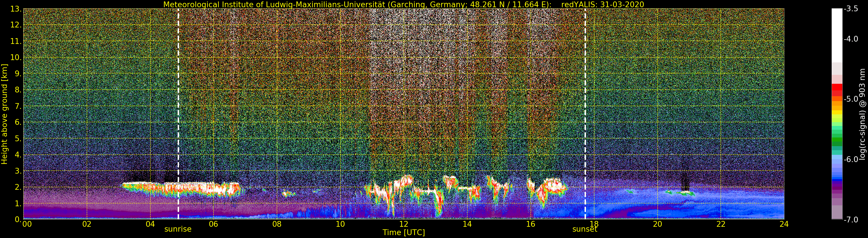The image size is (868, 238).
Task: Pick the bright red band of the colorbar
Action: 837,87
